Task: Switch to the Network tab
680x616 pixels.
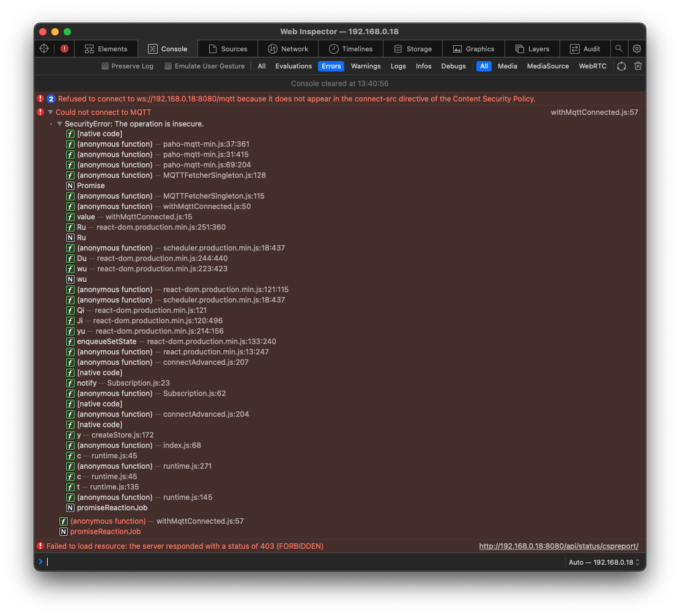Action: click(288, 49)
